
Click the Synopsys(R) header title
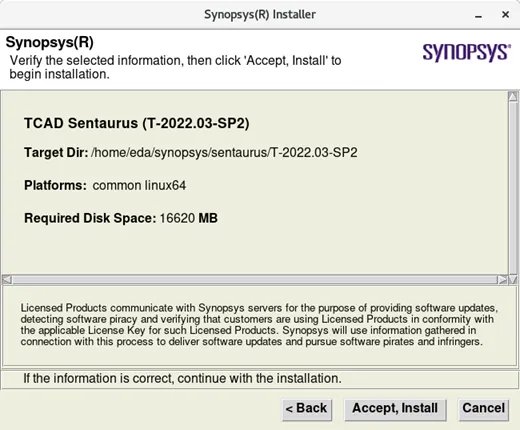(50, 42)
